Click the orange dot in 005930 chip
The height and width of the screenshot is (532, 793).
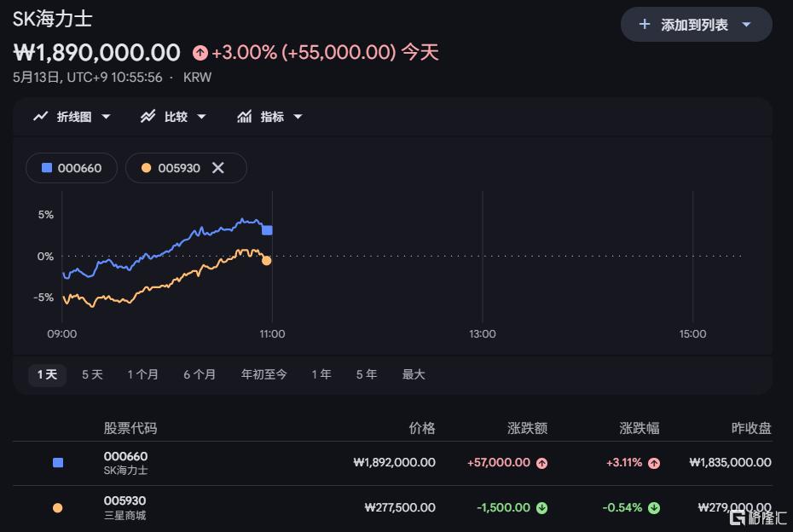(x=146, y=168)
